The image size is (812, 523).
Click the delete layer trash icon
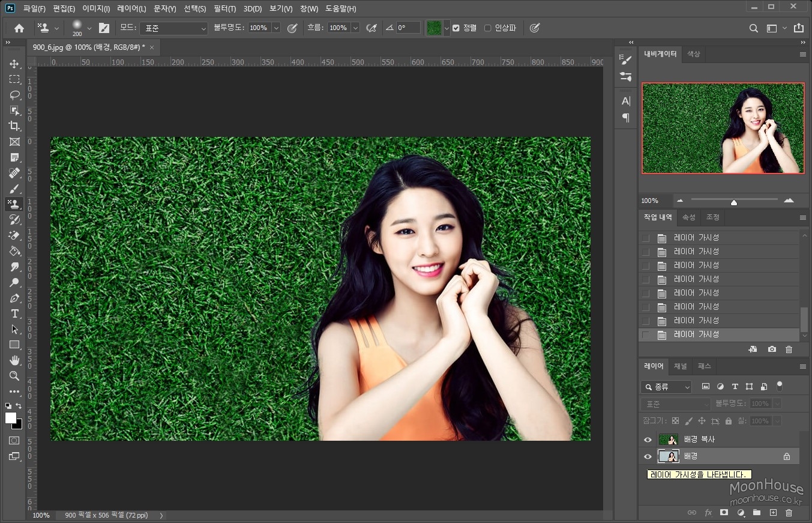pos(789,513)
